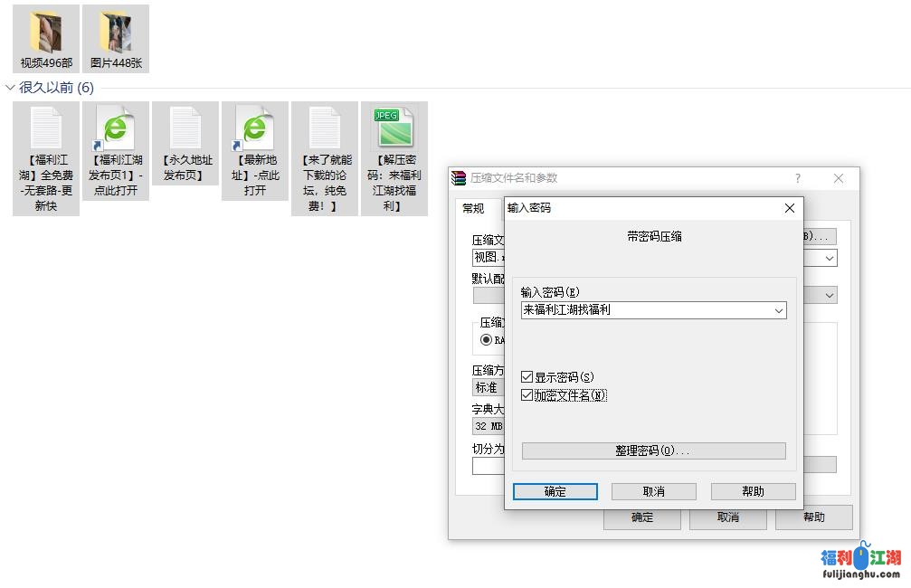Image resolution: width=911 pixels, height=588 pixels.
Task: Select the 福利江湖发布页1 shortcut icon
Action: 116,128
